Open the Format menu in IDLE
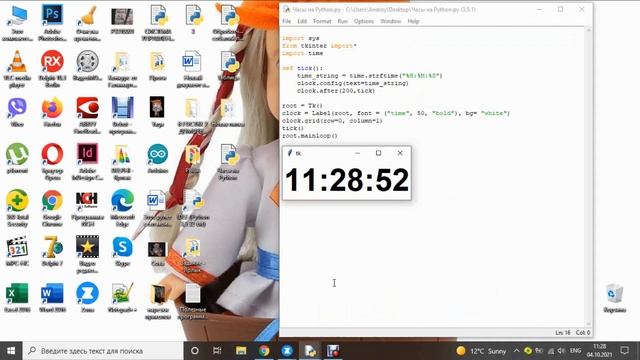640x360 pixels. [322, 21]
